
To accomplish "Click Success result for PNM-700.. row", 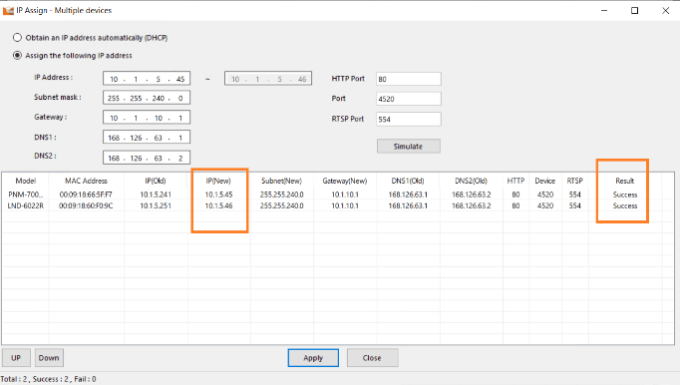I will [x=625, y=195].
